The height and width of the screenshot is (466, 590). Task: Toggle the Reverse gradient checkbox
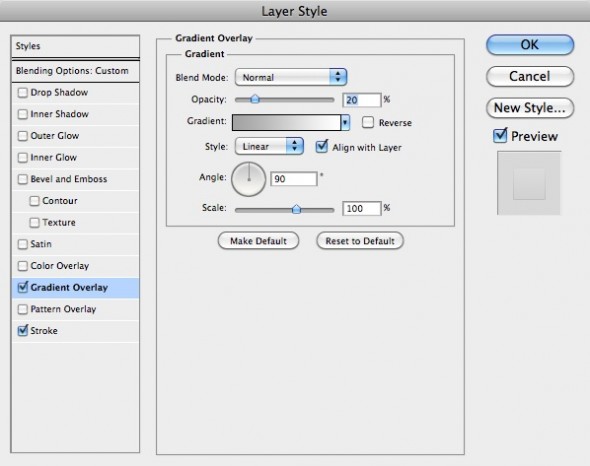pyautogui.click(x=368, y=122)
